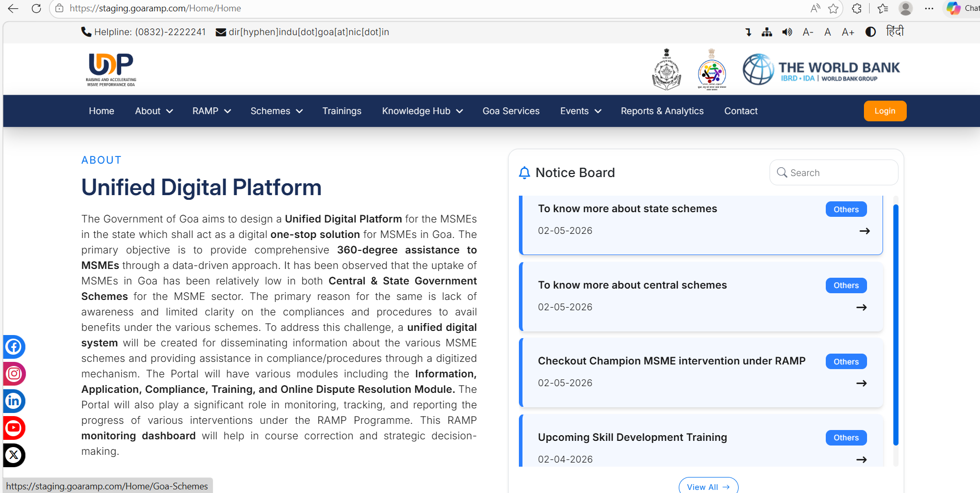The width and height of the screenshot is (980, 493).
Task: Open the Facebook social icon
Action: 14,347
